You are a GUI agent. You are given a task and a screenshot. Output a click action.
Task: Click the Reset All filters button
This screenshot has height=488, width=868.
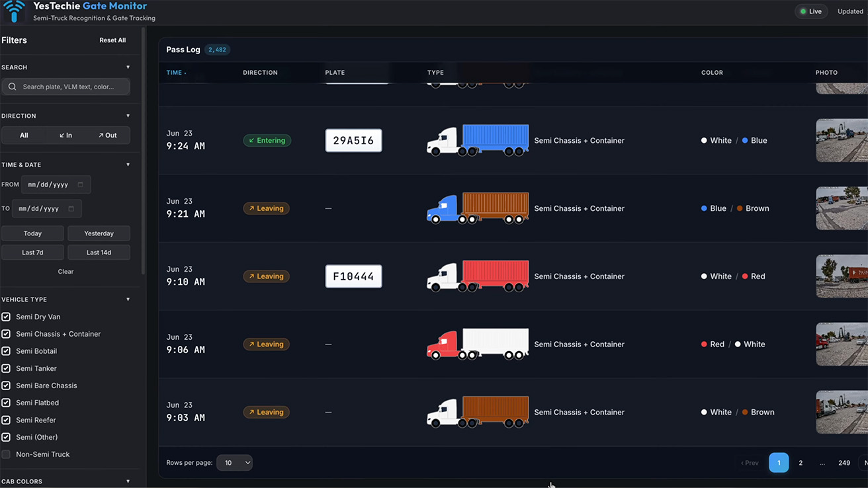112,40
